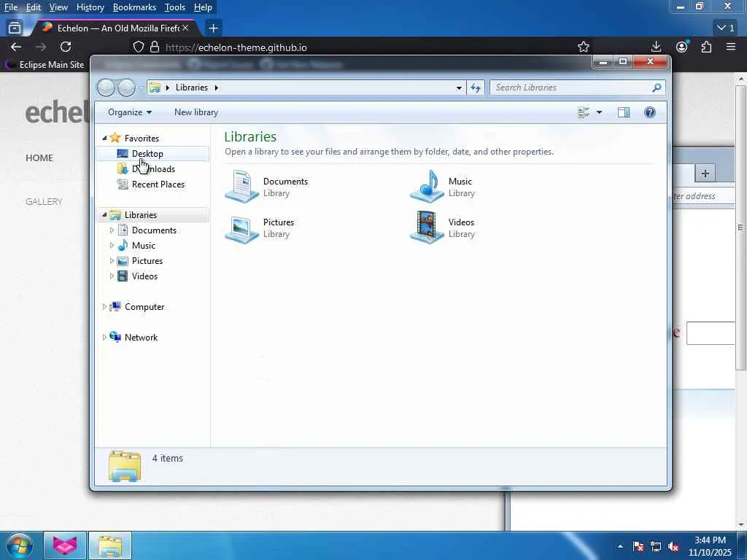Select Libraries node in navigation pane
Viewport: 747px width, 560px height.
tap(141, 215)
